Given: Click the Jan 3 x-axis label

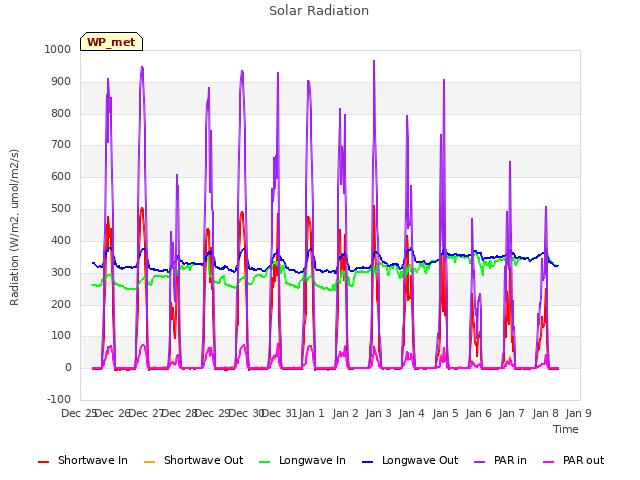Looking at the screenshot, I should coord(378,413).
